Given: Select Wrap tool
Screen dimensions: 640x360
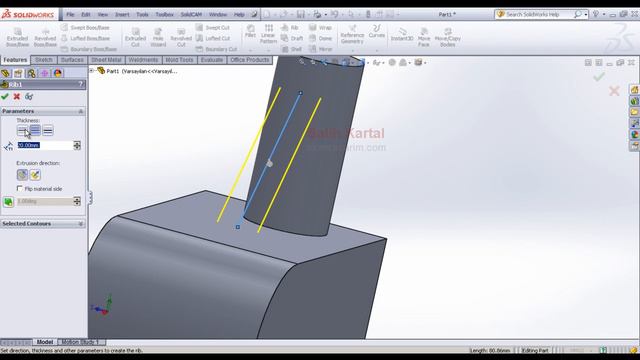Looking at the screenshot, I should tap(320, 27).
